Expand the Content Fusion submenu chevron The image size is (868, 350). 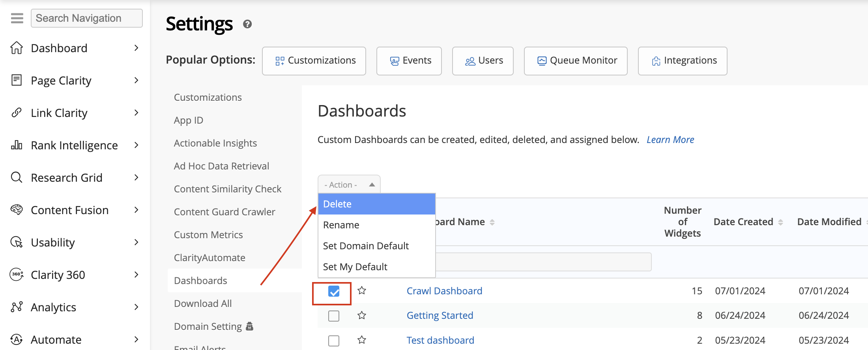(137, 210)
